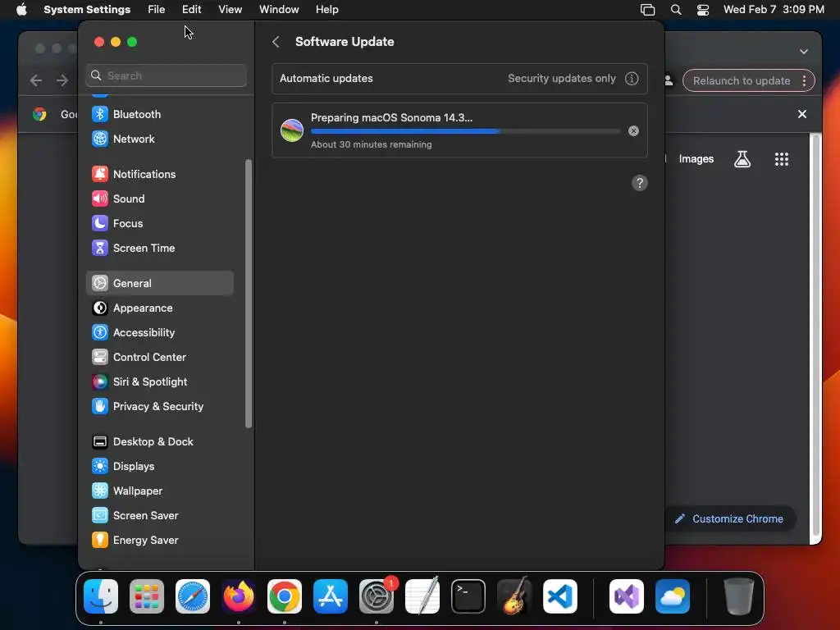
Task: Open the Help menu
Action: coord(326,10)
